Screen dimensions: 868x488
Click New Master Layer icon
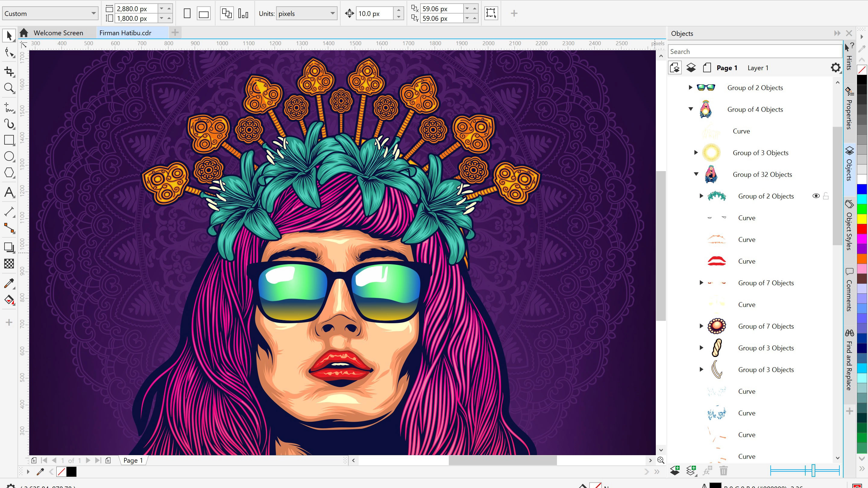[x=691, y=470]
